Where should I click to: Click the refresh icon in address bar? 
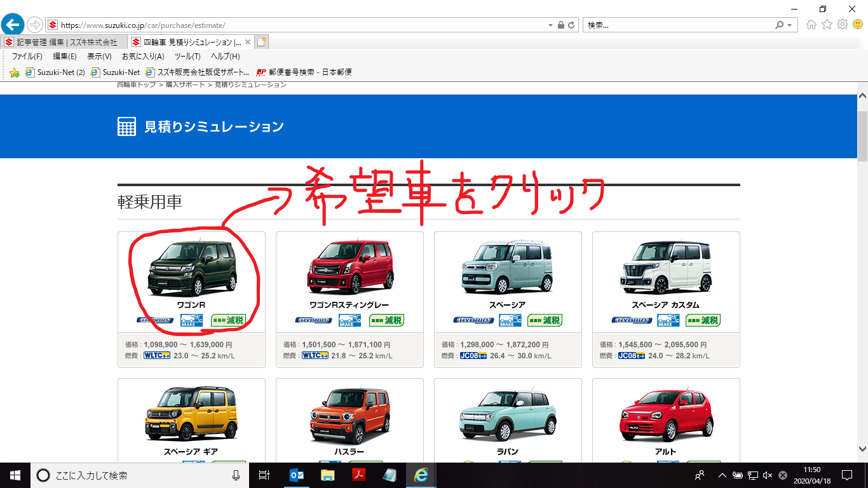[571, 25]
